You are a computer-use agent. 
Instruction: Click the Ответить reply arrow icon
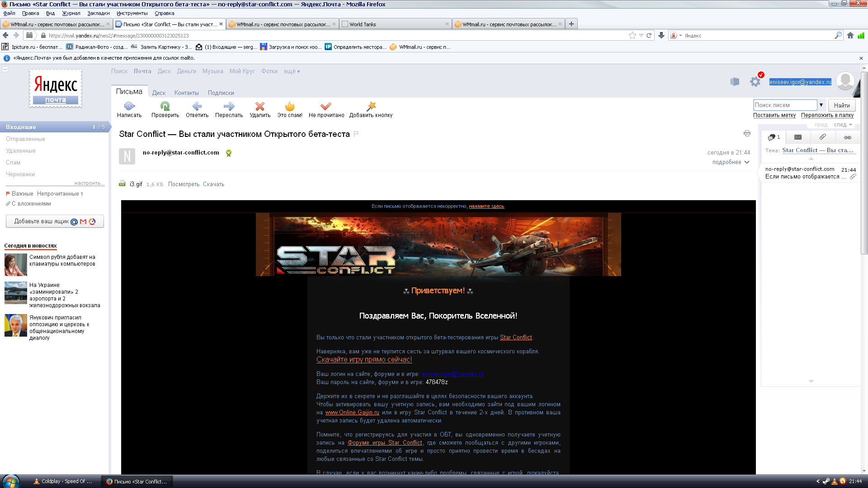[197, 106]
